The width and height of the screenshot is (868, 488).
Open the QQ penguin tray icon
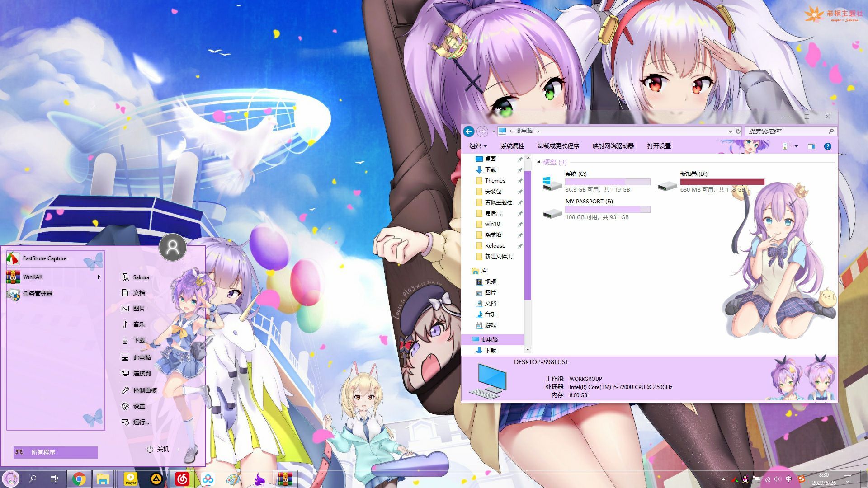click(x=745, y=479)
